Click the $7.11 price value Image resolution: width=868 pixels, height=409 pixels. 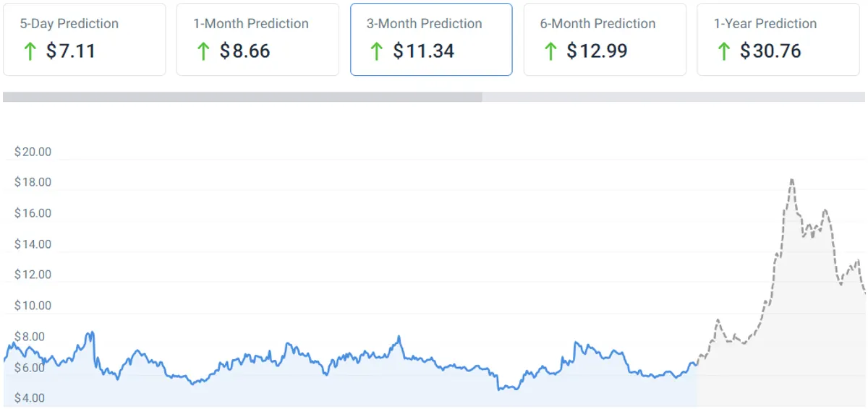pos(71,51)
